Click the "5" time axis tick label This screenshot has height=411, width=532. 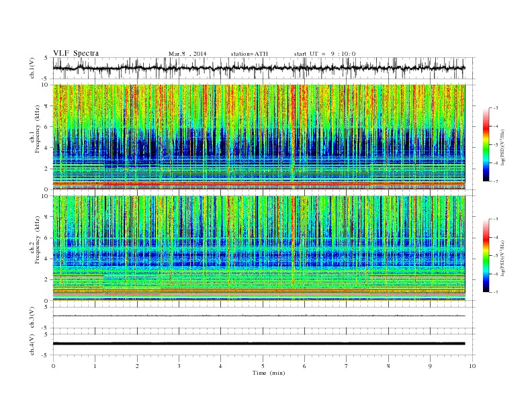(x=263, y=366)
